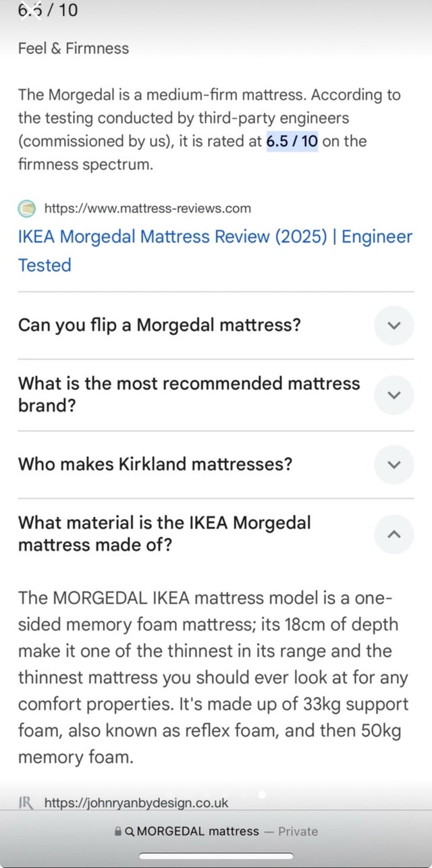This screenshot has width=432, height=868.
Task: Tap the highlighted 6.5 / 10 rating text
Action: [292, 141]
